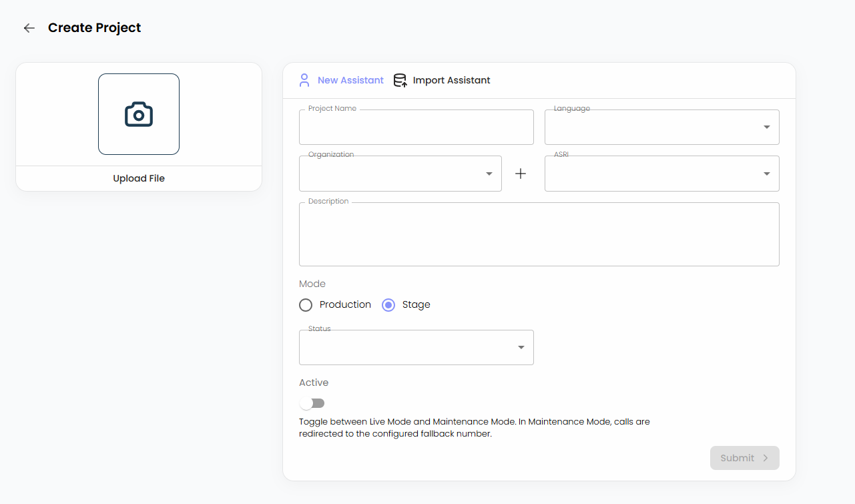The image size is (855, 504).
Task: Click the New Assistant person icon
Action: coord(304,80)
